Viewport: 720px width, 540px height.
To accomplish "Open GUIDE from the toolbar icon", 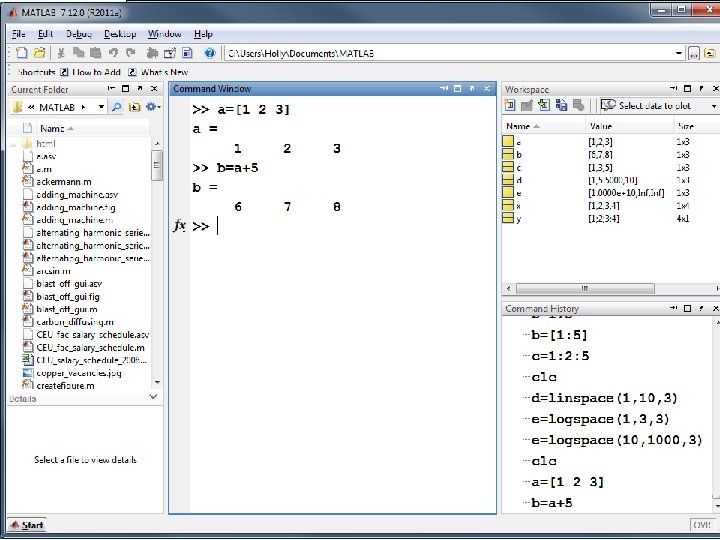I will pos(170,53).
